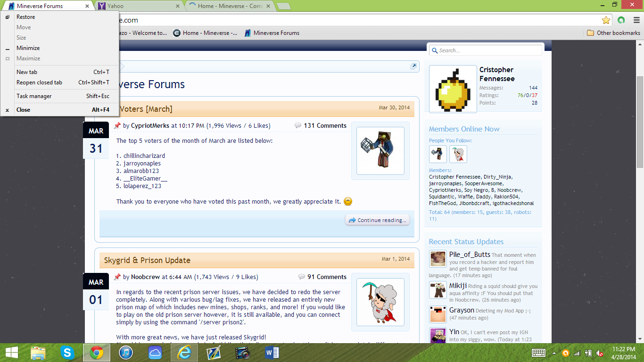The width and height of the screenshot is (644, 362).
Task: Open Skype from the taskbar
Action: click(x=67, y=353)
